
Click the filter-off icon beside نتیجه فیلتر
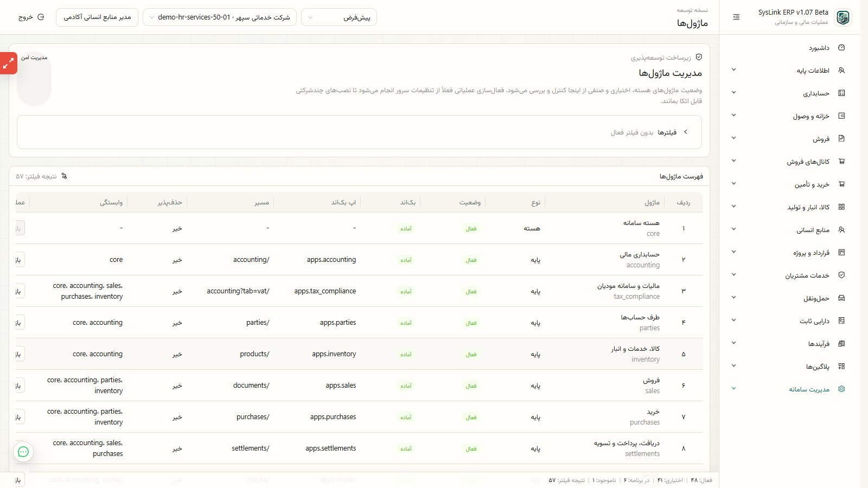64,176
